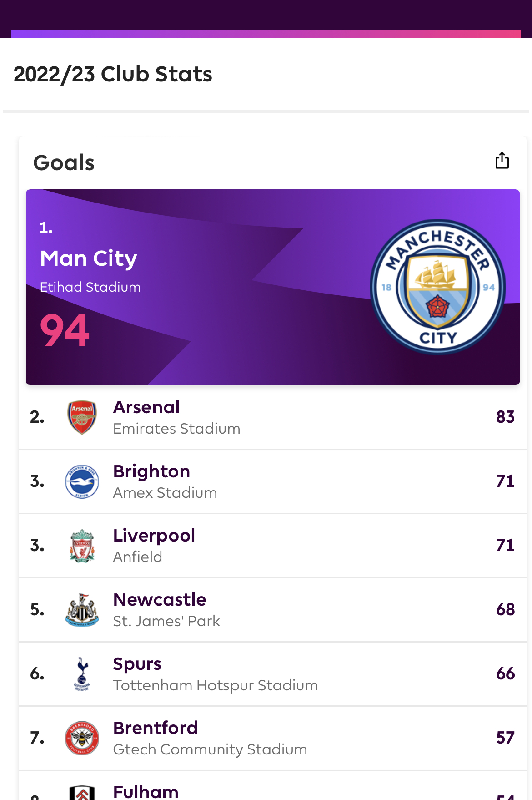This screenshot has height=800, width=532.
Task: Open the Manchester City crest badge
Action: point(438,287)
